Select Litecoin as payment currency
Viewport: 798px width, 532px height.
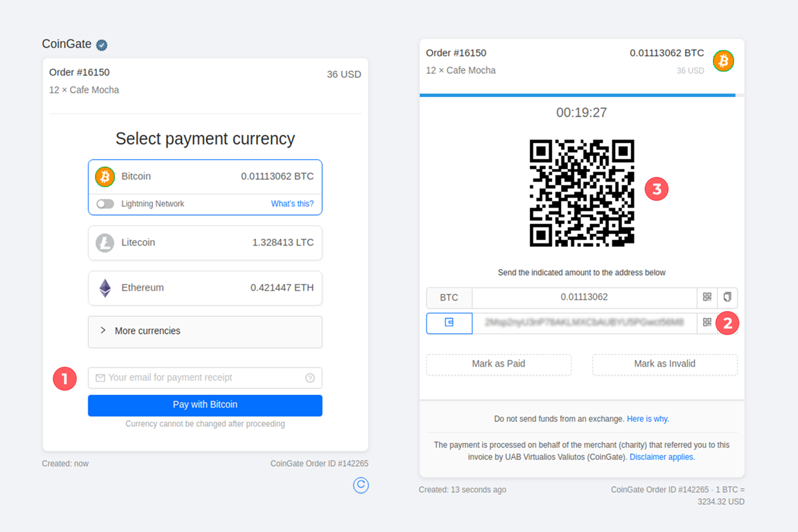(205, 243)
